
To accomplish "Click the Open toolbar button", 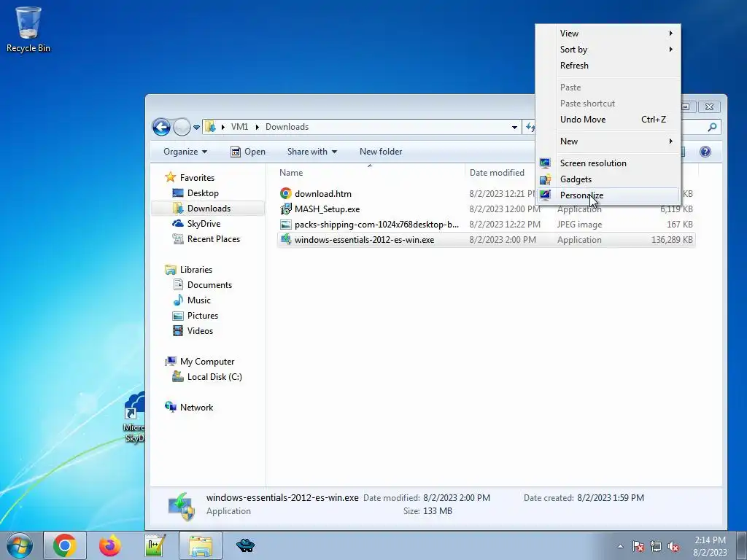I will coord(248,152).
